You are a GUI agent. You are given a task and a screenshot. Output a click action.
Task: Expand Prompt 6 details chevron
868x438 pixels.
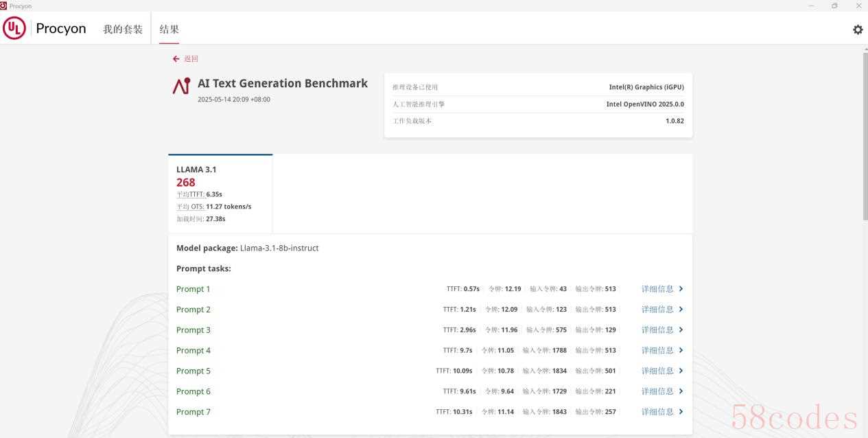tap(681, 391)
